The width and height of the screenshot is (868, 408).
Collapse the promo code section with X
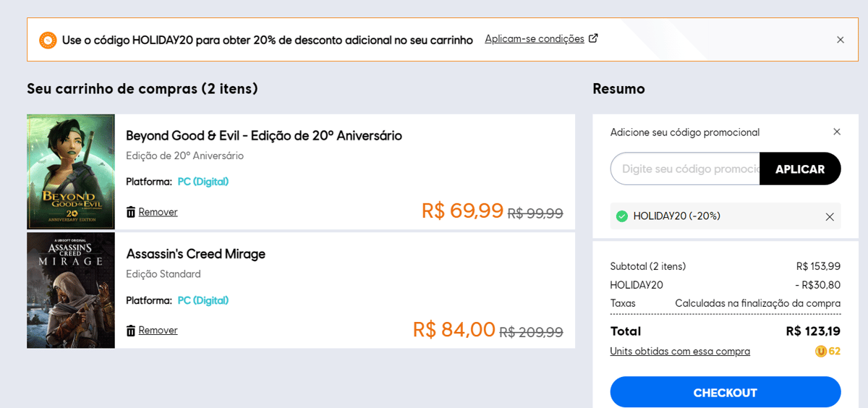pos(837,132)
